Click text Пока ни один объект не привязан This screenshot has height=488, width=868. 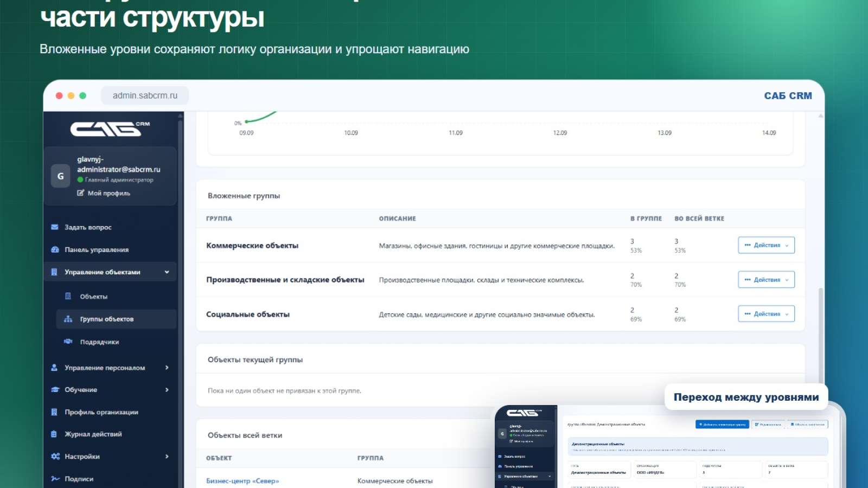[284, 391]
